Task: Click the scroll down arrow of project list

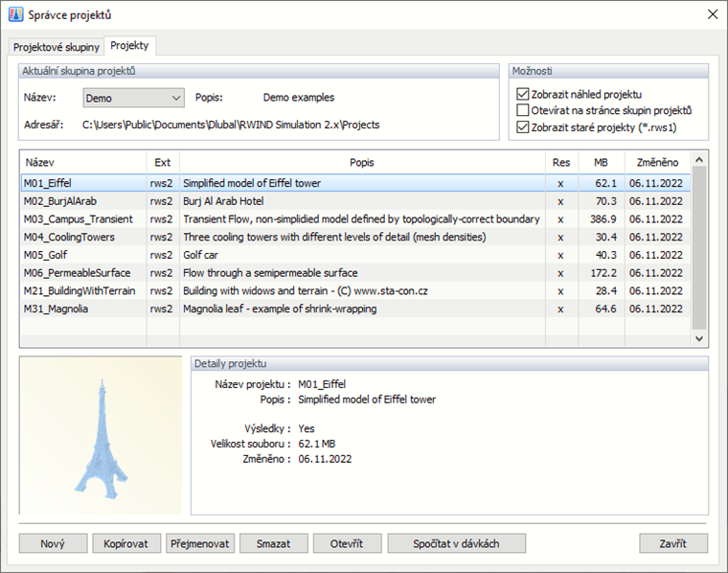Action: click(x=699, y=339)
